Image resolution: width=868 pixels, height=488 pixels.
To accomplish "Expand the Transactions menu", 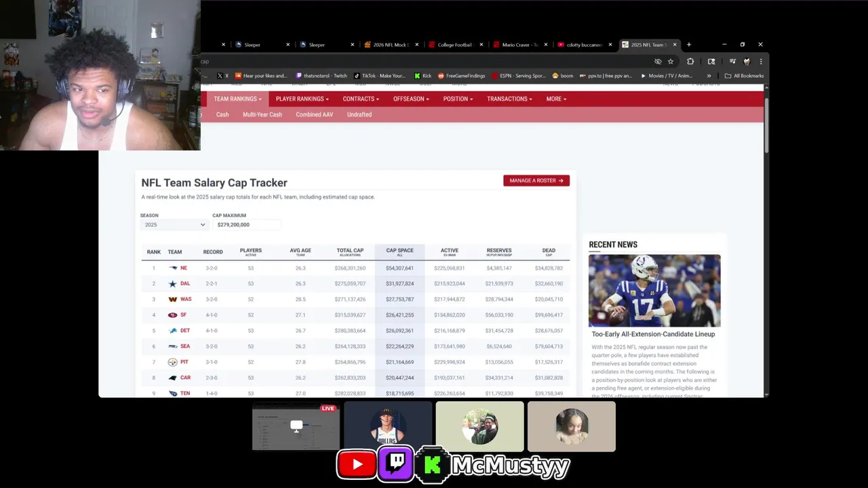I will tap(509, 99).
